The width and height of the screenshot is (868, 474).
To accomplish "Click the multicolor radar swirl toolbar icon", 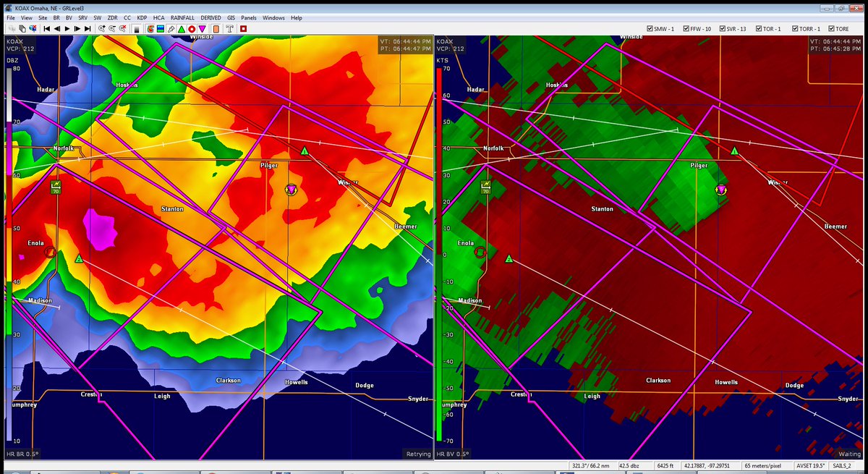I will 150,29.
